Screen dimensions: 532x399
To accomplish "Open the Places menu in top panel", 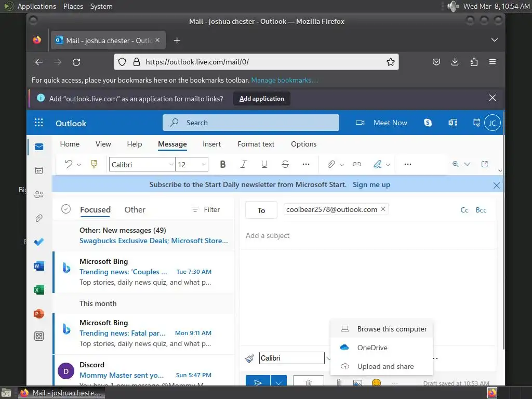I will pos(73,6).
